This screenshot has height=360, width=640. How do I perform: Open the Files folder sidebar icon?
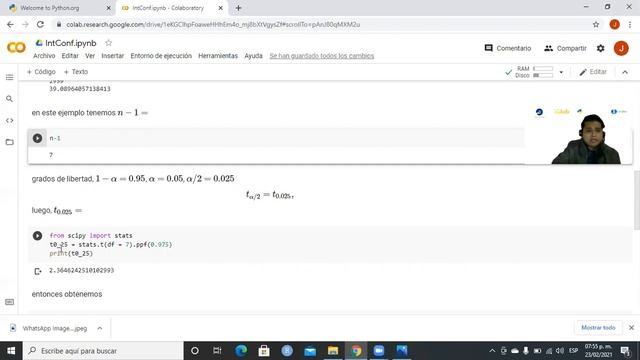(x=9, y=142)
